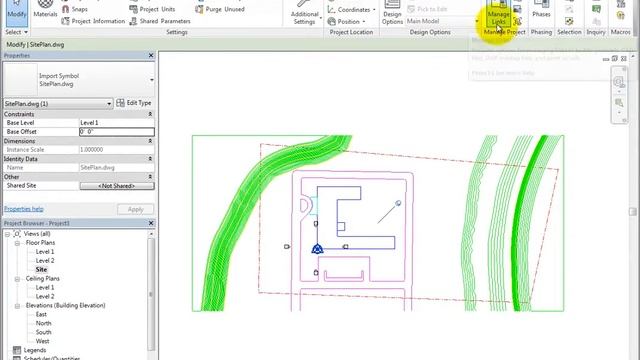The width and height of the screenshot is (640, 360).
Task: Run Purge Unused
Action: 220,9
